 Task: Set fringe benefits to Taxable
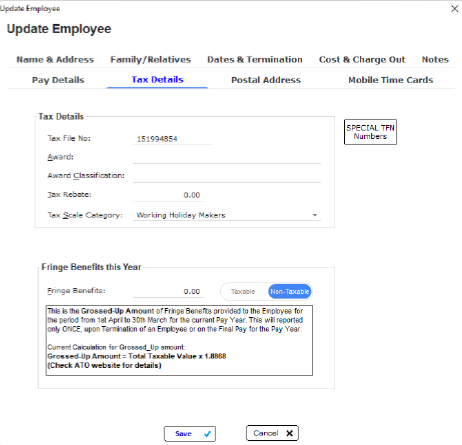point(243,292)
